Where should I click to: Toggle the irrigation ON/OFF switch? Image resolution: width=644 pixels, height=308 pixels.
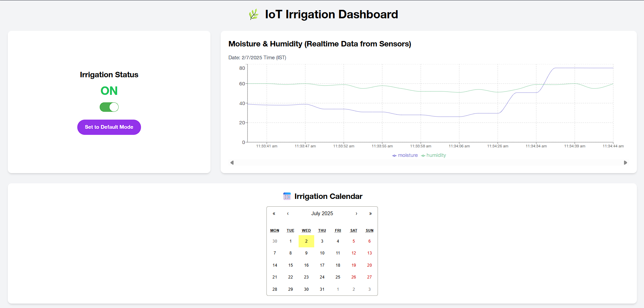coord(109,107)
